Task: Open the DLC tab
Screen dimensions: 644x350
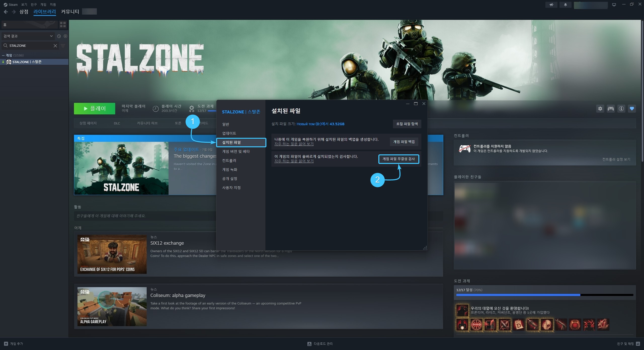Action: coord(117,123)
